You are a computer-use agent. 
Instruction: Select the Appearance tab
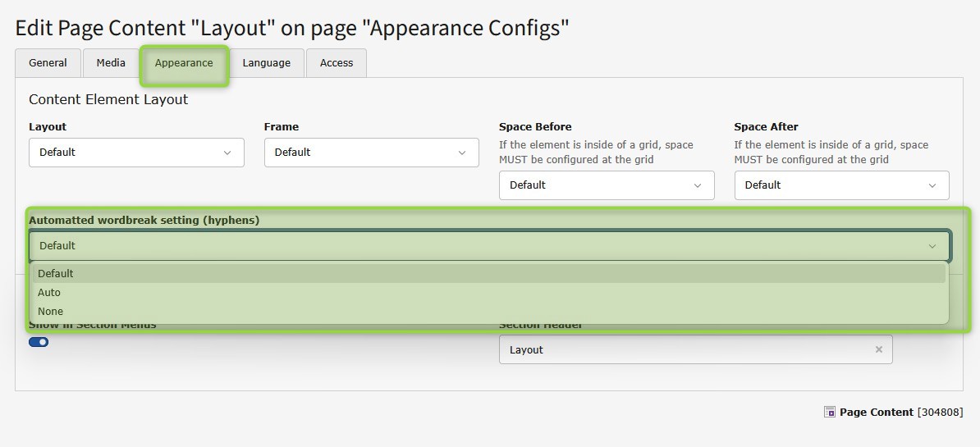click(184, 63)
